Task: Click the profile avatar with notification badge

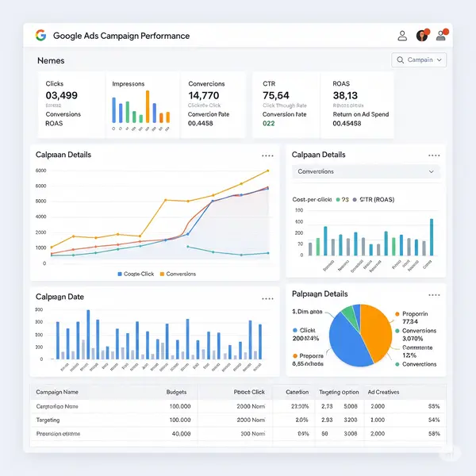Action: click(422, 36)
